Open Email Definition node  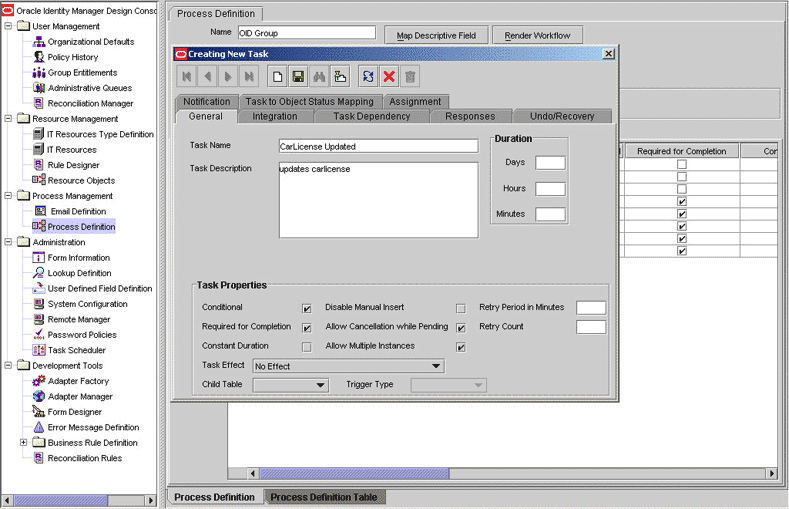pos(78,211)
